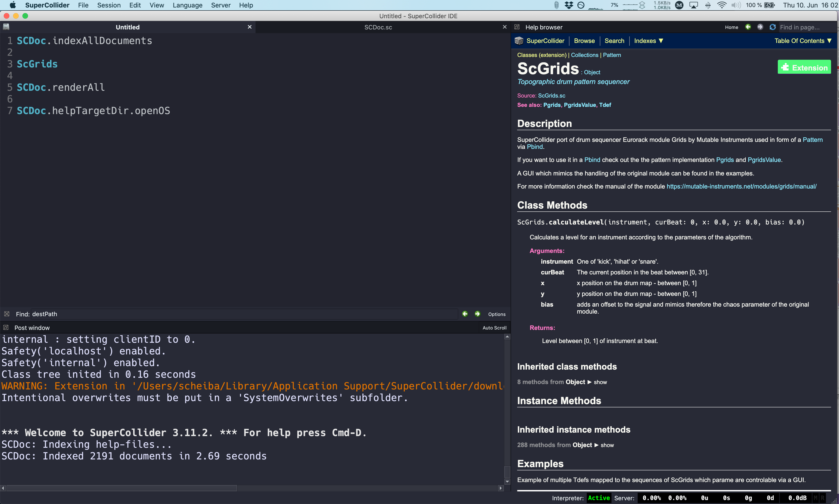Click the SuperCollider cube icon in the help toolbar
This screenshot has width=839, height=504.
tap(519, 41)
